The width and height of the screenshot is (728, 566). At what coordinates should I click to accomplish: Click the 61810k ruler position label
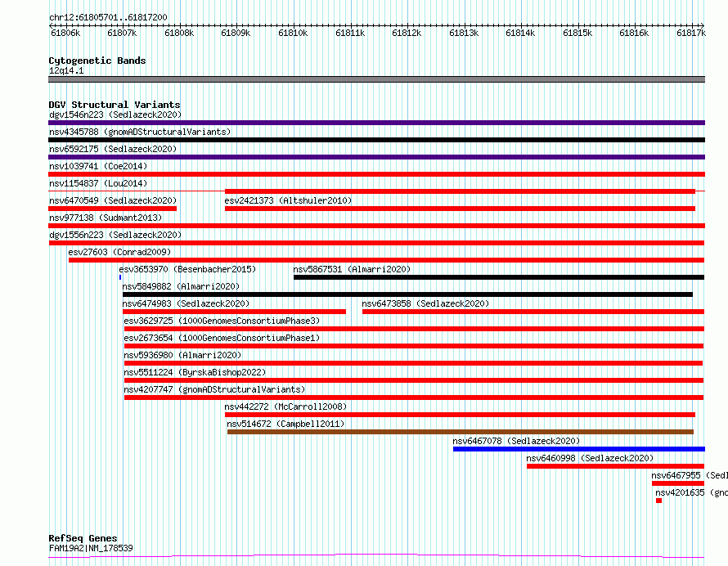click(x=293, y=33)
